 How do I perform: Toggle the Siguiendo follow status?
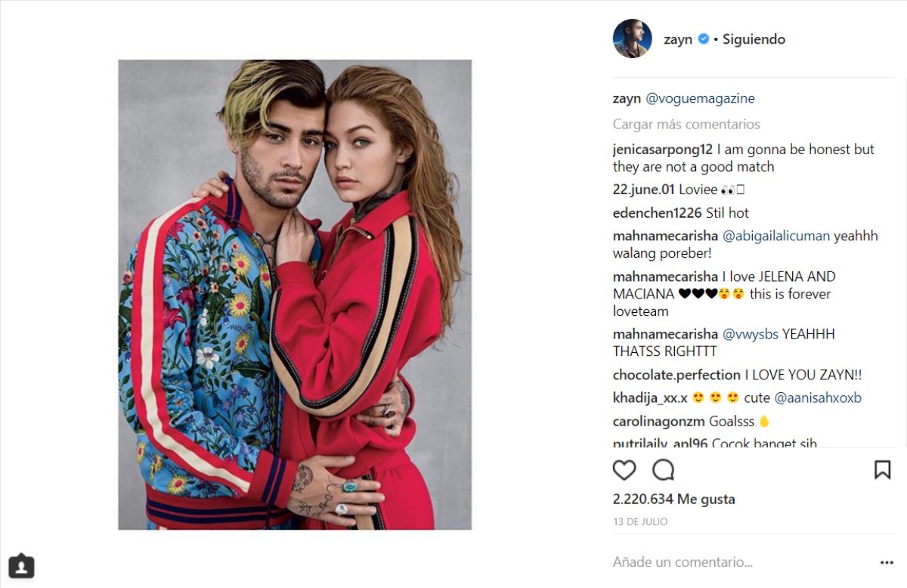(754, 39)
